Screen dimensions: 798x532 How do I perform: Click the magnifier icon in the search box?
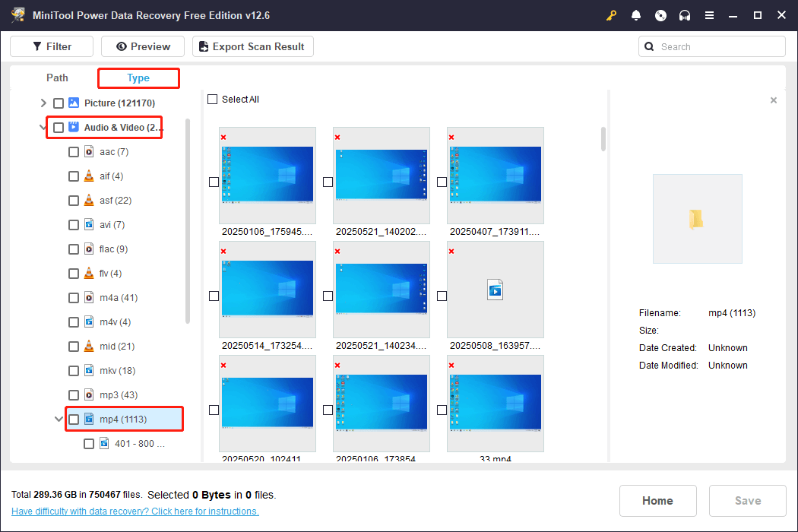(649, 46)
